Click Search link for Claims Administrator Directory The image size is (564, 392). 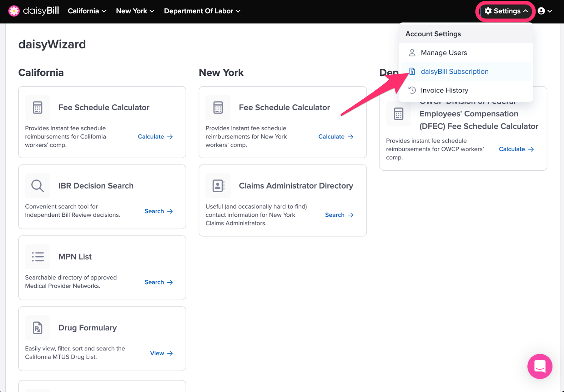click(335, 215)
